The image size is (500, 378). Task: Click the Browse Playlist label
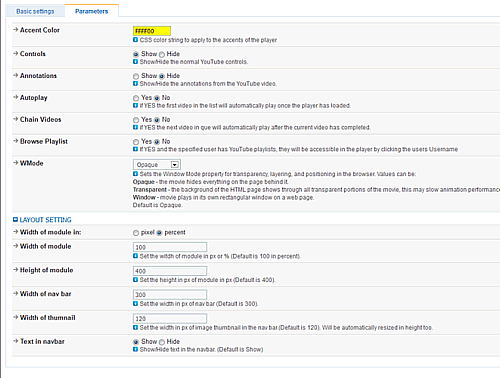point(44,141)
